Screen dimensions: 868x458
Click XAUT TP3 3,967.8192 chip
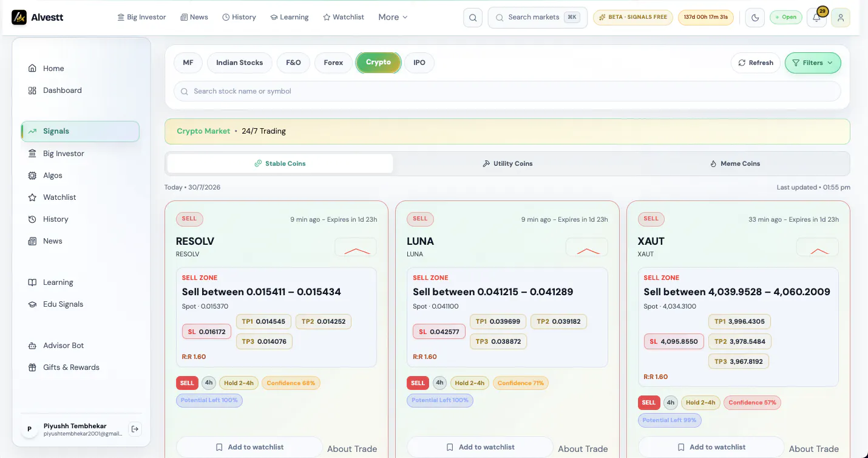[739, 361]
